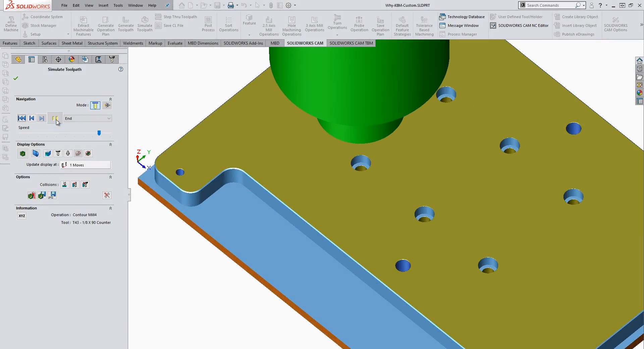Open the Message Window
The width and height of the screenshot is (644, 349).
459,26
